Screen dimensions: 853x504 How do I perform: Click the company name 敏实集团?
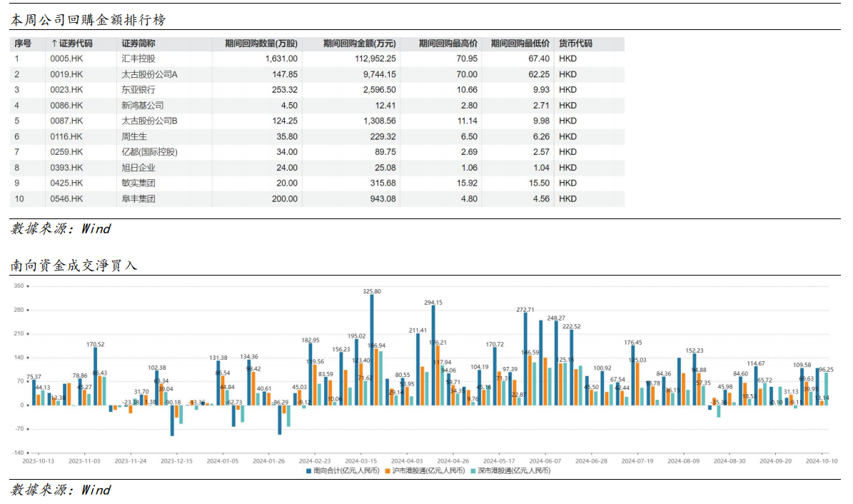(138, 183)
